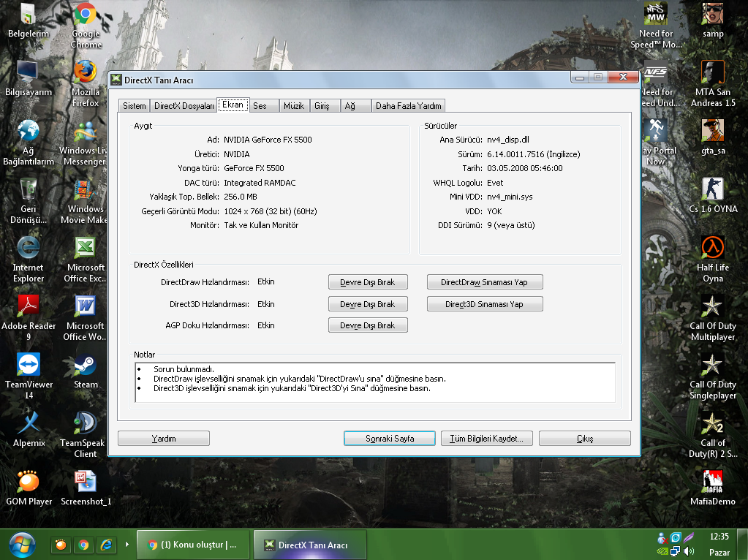This screenshot has width=748, height=560.
Task: Open the Screenshot_1 file icon
Action: tap(86, 488)
